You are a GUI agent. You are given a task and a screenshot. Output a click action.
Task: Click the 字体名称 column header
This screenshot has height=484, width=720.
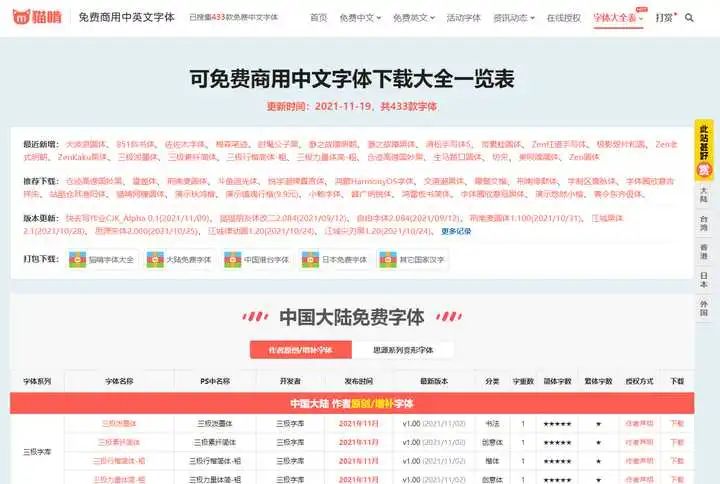point(119,381)
